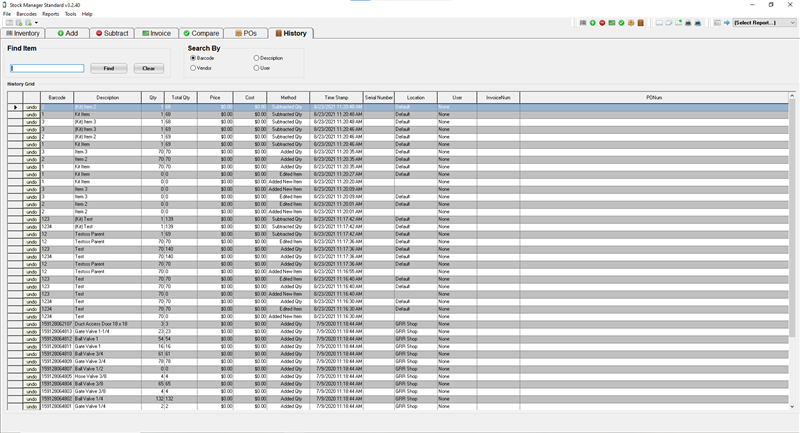Click the ID card icon beside blue arrow
The width and height of the screenshot is (800, 433).
[717, 23]
